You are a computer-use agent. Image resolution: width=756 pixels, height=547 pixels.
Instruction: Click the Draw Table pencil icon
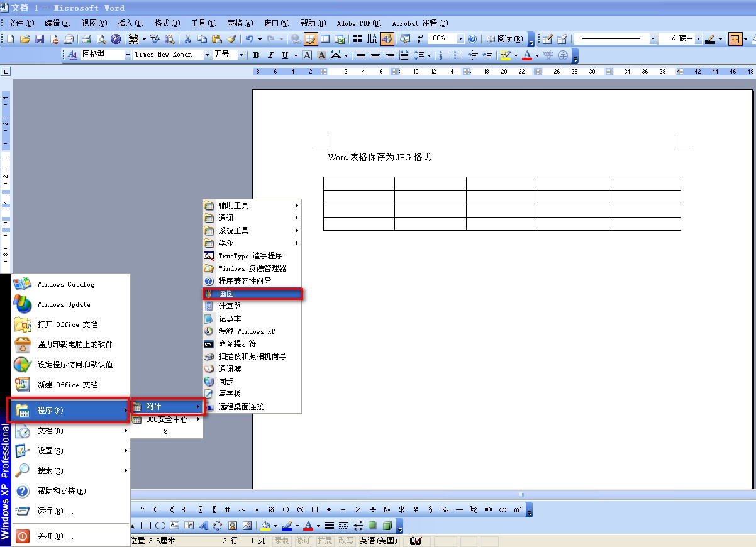[547, 39]
